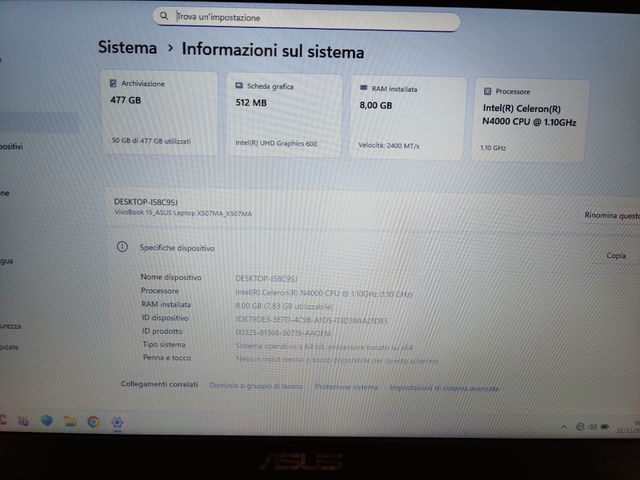This screenshot has height=480, width=640.
Task: Launch Google Chrome from the taskbar
Action: (x=93, y=422)
